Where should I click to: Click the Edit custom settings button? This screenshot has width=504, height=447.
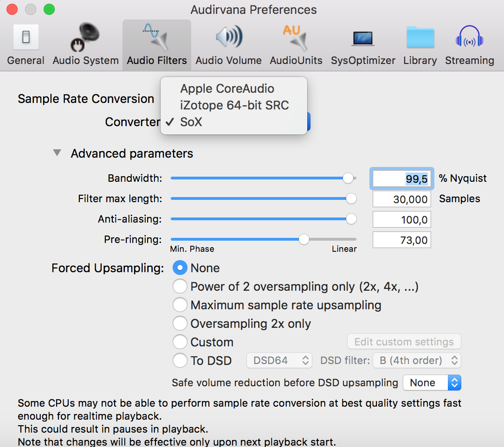tap(404, 342)
